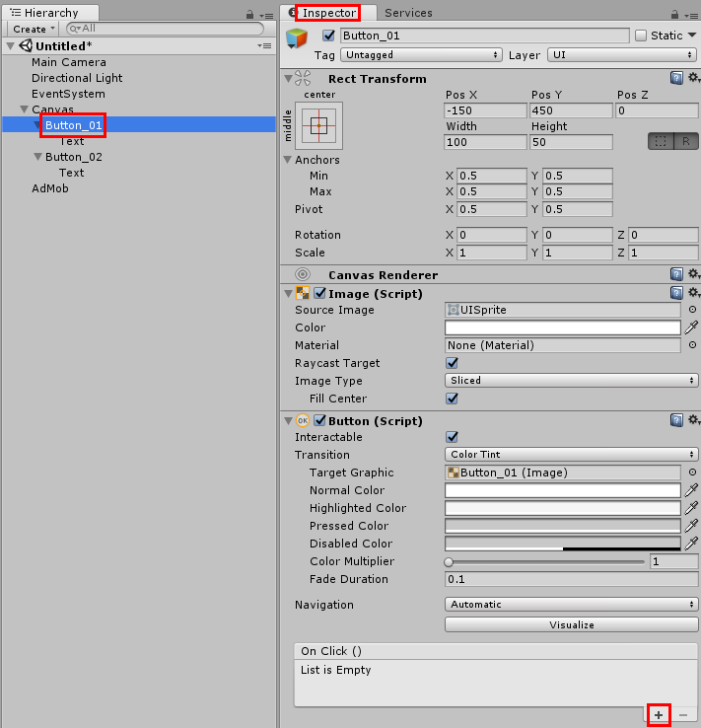Click the Pos X field

tap(485, 110)
